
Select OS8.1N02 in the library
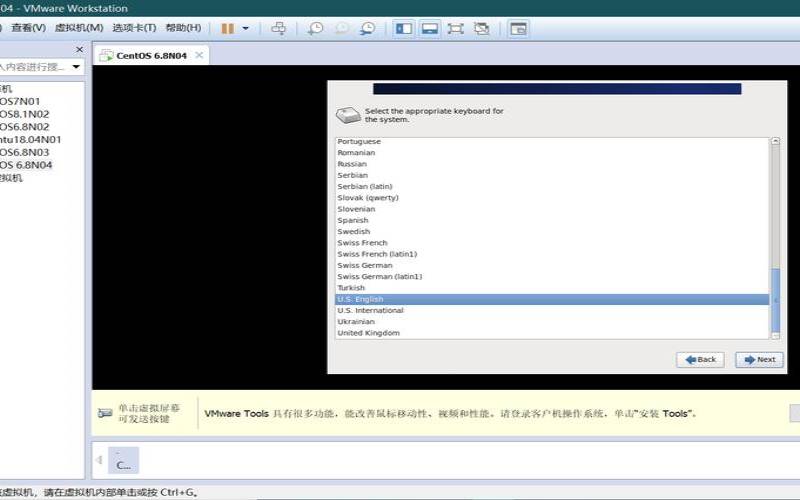pos(24,114)
